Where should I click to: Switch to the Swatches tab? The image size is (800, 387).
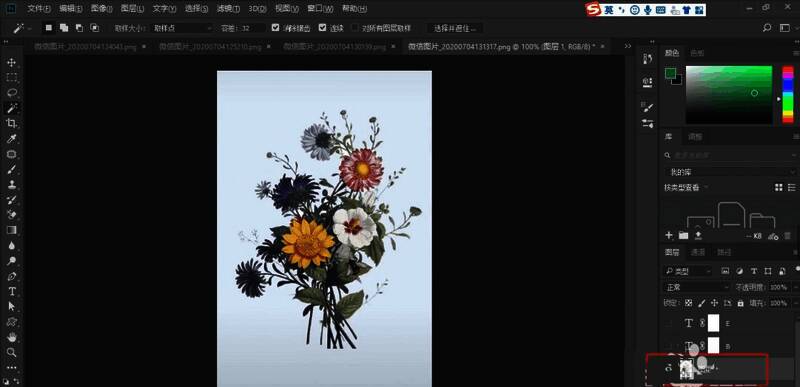(x=697, y=53)
